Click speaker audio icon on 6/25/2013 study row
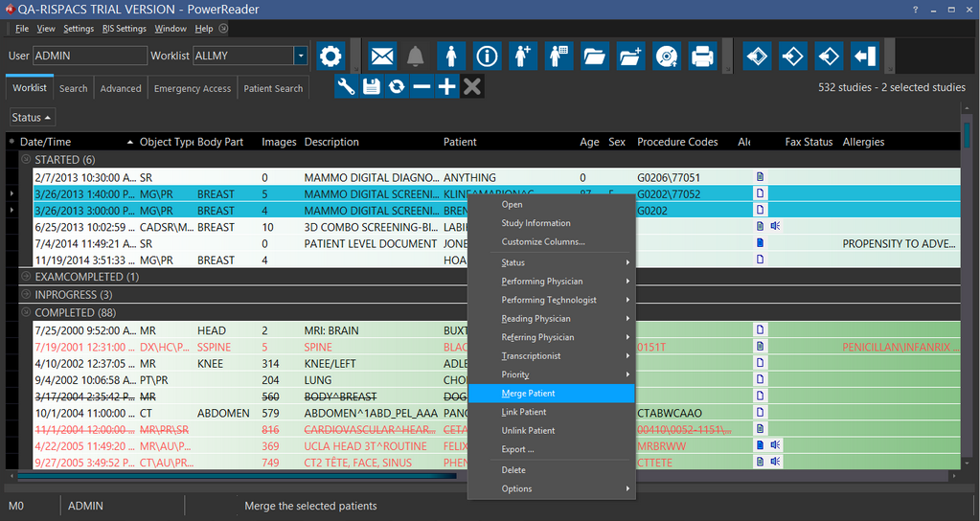This screenshot has height=521, width=980. coord(775,227)
